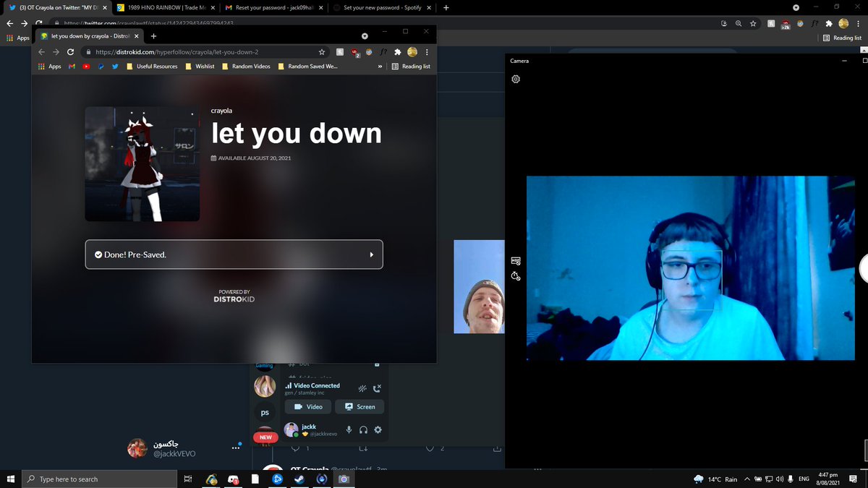The image size is (868, 488).
Task: Toggle Discord noise suppression icon
Action: pyautogui.click(x=362, y=388)
